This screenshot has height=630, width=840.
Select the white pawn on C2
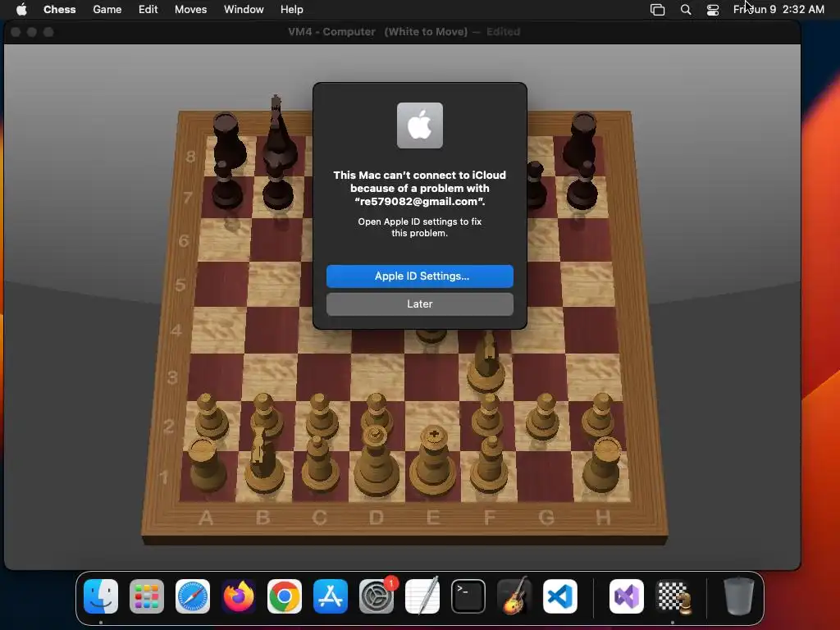(x=322, y=416)
